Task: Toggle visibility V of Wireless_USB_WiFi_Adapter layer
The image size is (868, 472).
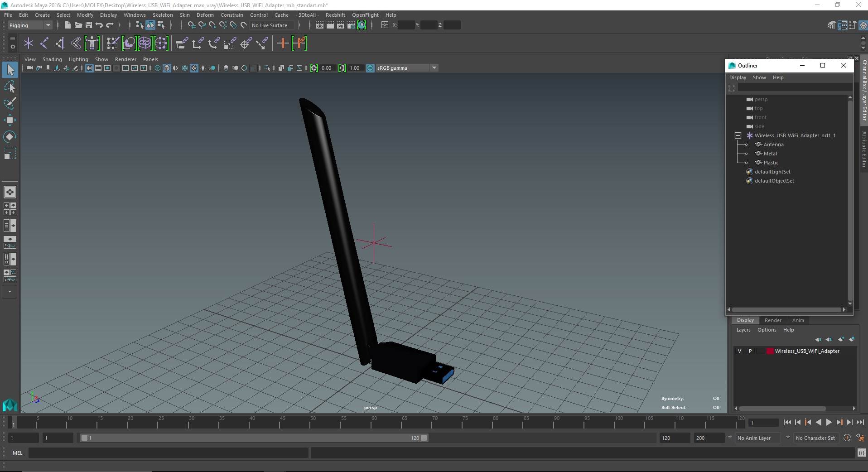Action: [x=739, y=351]
